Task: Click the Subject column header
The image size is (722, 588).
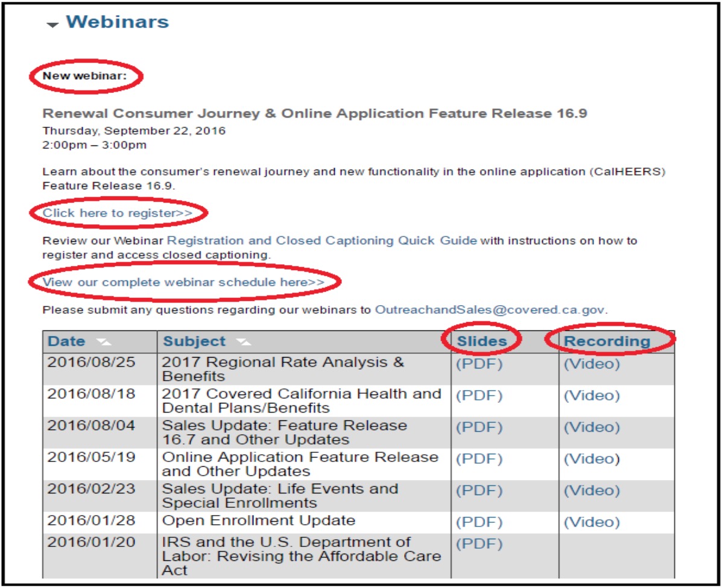Action: click(x=194, y=341)
